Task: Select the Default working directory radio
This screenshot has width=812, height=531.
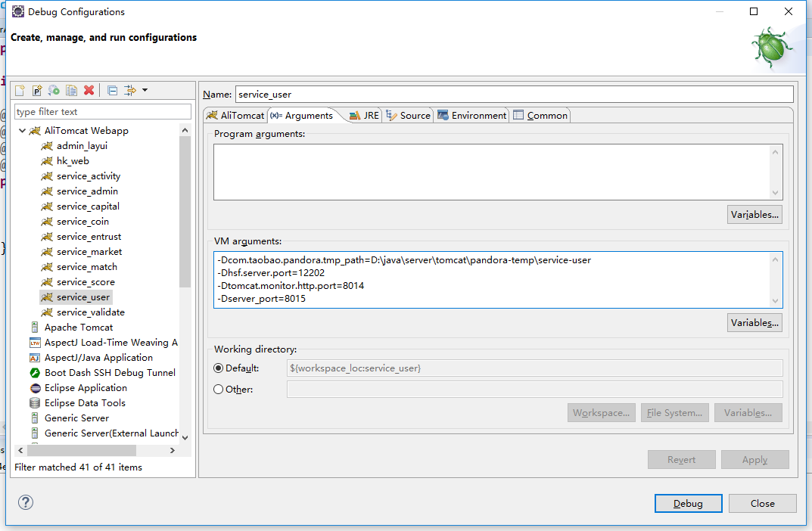Action: (219, 368)
